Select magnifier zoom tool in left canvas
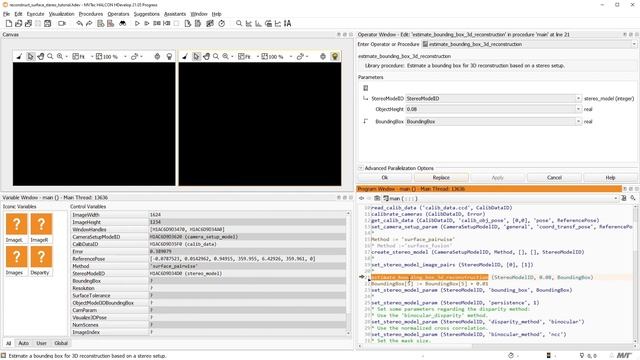Image resolution: width=640 pixels, height=360 pixels. click(x=50, y=56)
